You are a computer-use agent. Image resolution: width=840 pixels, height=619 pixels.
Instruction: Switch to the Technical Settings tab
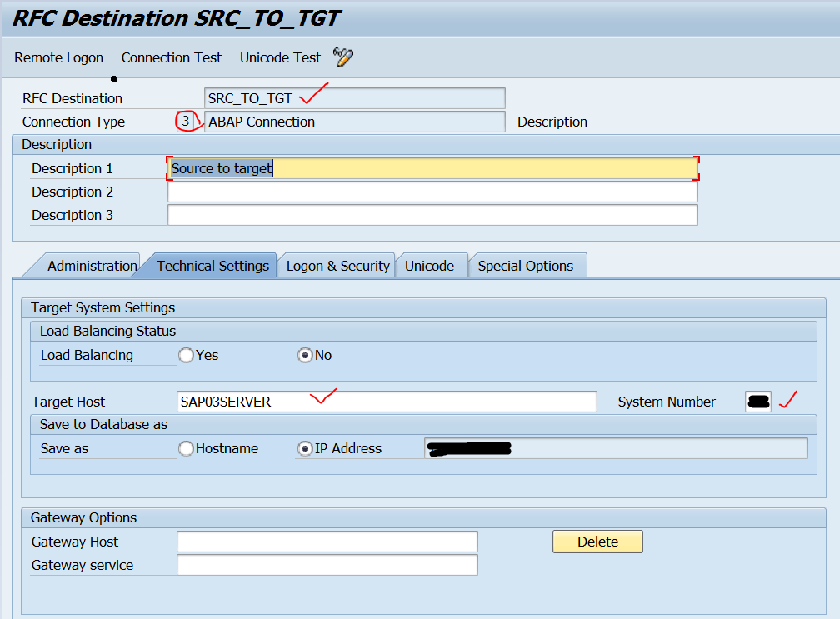tap(212, 266)
